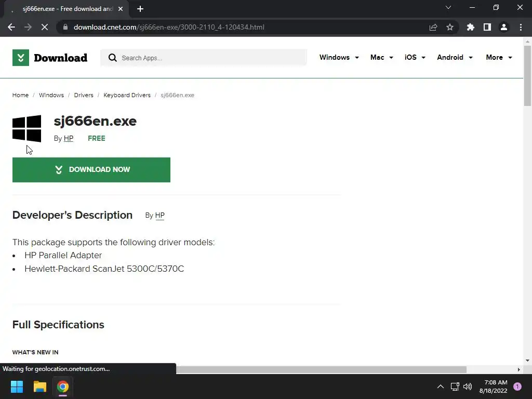Stop loading the page

click(45, 27)
